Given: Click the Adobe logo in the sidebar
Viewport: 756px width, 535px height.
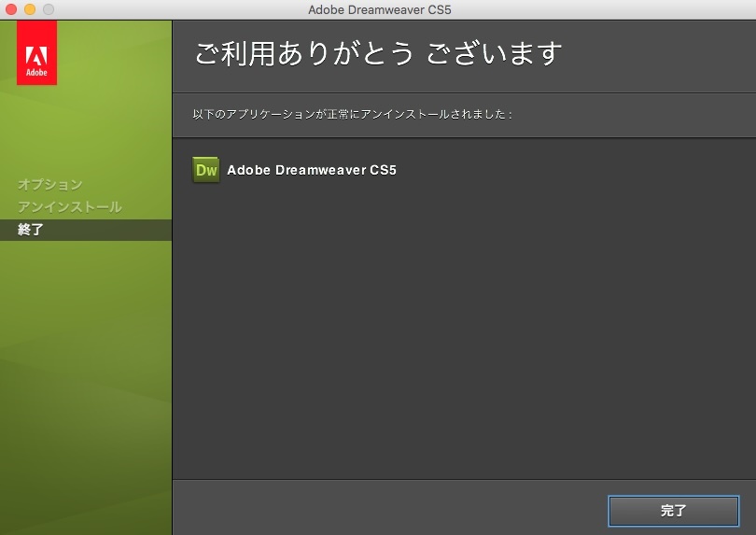Looking at the screenshot, I should click(x=36, y=52).
